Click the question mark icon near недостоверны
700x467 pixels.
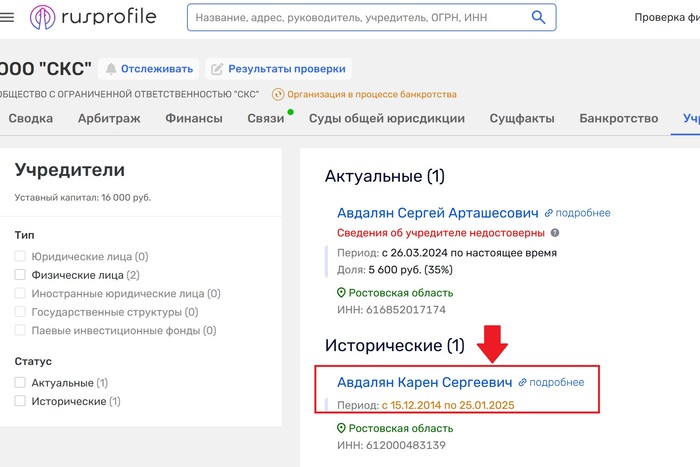[554, 233]
